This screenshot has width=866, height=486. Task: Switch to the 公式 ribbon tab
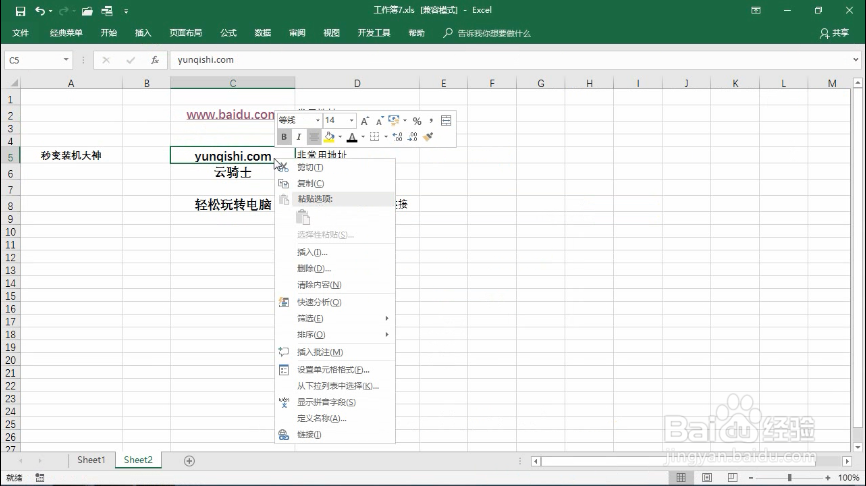click(x=228, y=33)
